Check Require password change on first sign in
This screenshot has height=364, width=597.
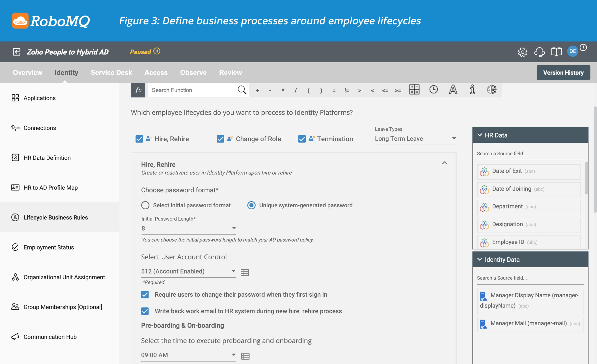[146, 294]
